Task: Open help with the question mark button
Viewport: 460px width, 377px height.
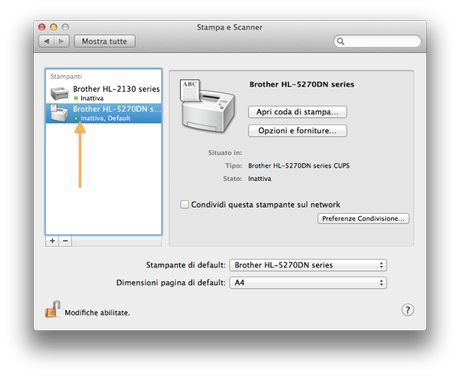Action: (x=407, y=310)
